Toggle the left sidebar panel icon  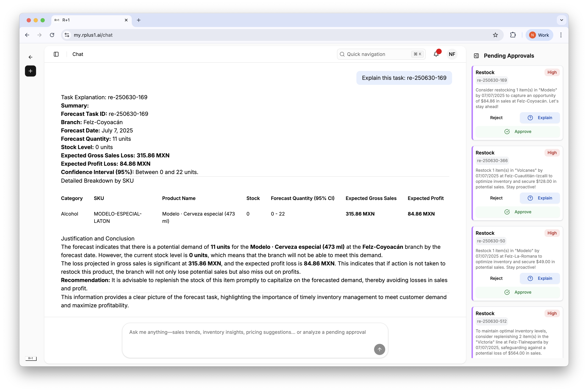(x=56, y=54)
